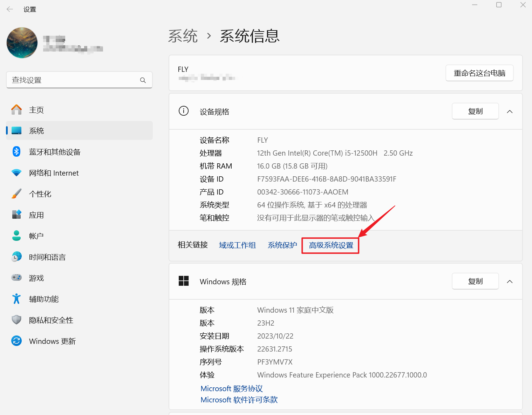
Task: Collapse the 设备规格 section chevron
Action: [510, 111]
